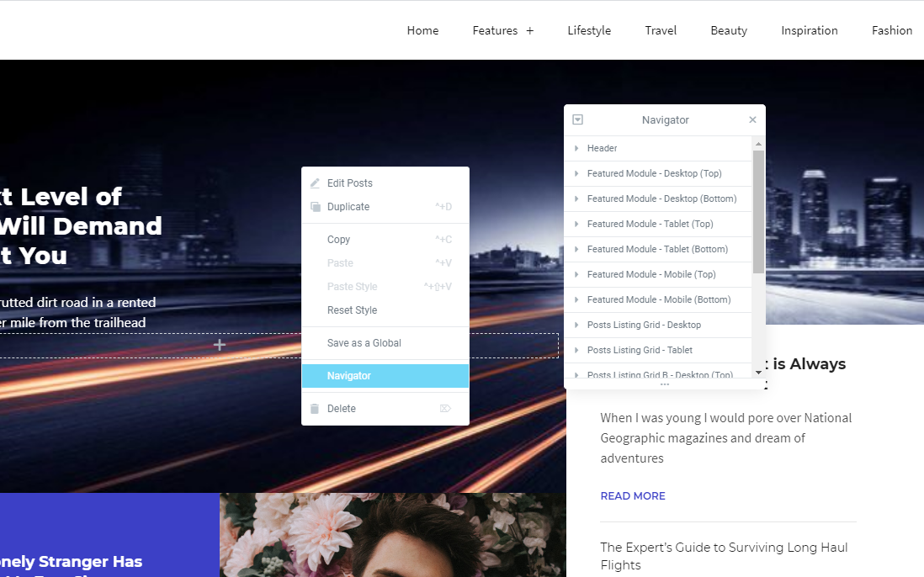The image size is (924, 577).
Task: Expand Featured Module - Tablet (Bottom) arrow
Action: 576,250
